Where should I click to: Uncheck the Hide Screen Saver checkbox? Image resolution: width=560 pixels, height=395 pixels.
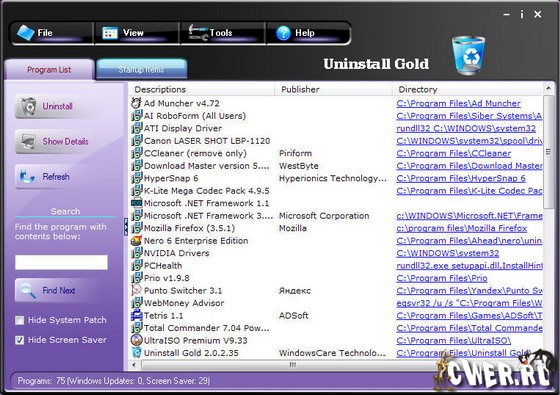(x=20, y=340)
